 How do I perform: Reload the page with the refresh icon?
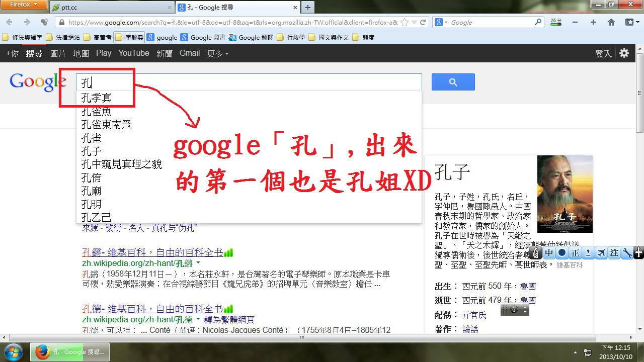(423, 23)
